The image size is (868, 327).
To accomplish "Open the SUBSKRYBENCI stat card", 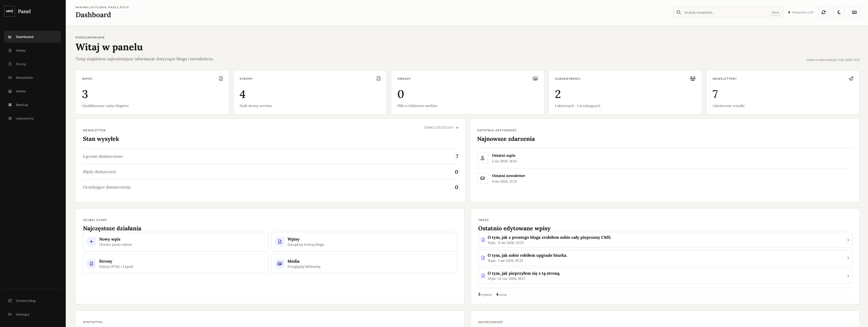I will 625,92.
